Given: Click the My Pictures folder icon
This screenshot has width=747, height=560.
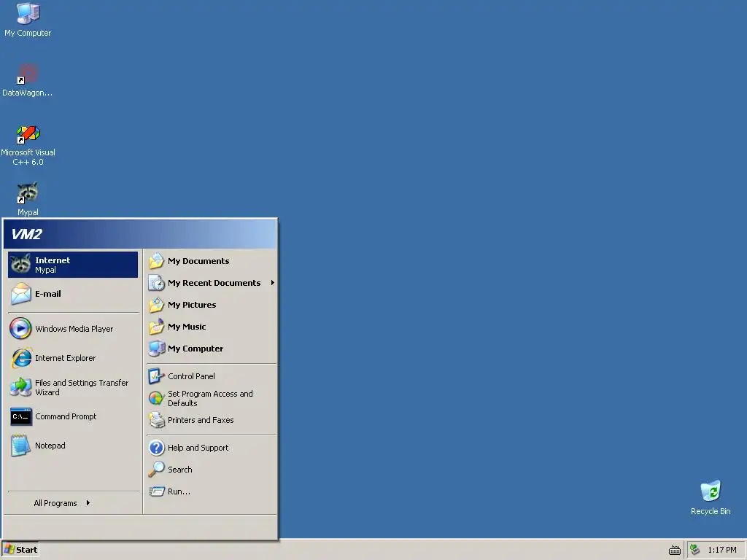Looking at the screenshot, I should [x=156, y=305].
